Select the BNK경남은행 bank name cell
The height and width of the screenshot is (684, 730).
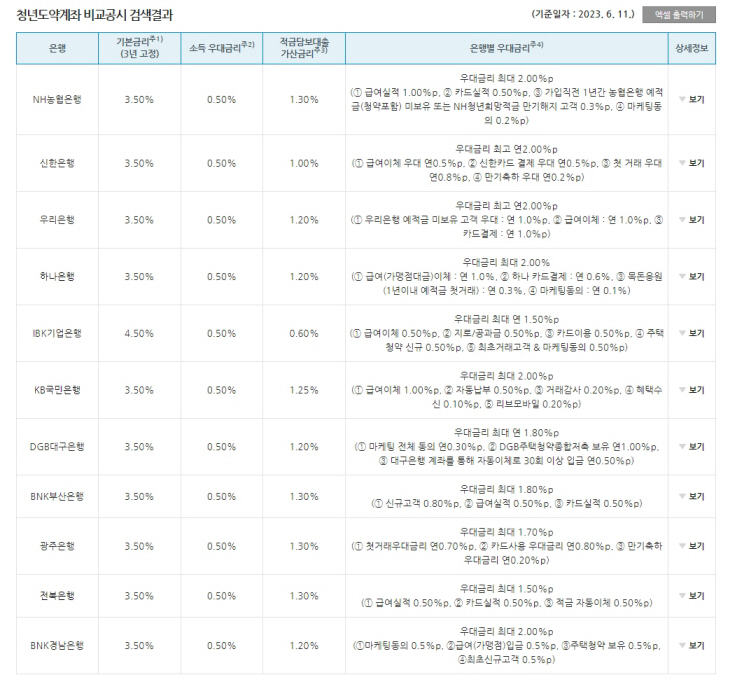(x=57, y=645)
